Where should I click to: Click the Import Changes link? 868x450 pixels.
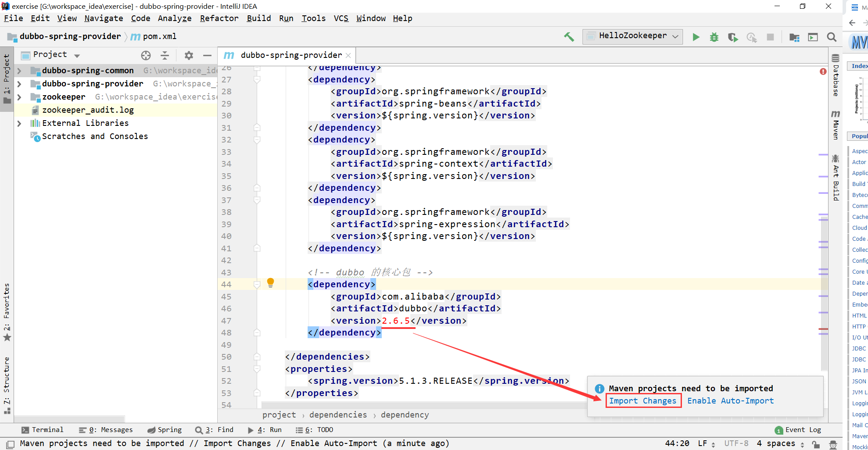[x=643, y=401]
